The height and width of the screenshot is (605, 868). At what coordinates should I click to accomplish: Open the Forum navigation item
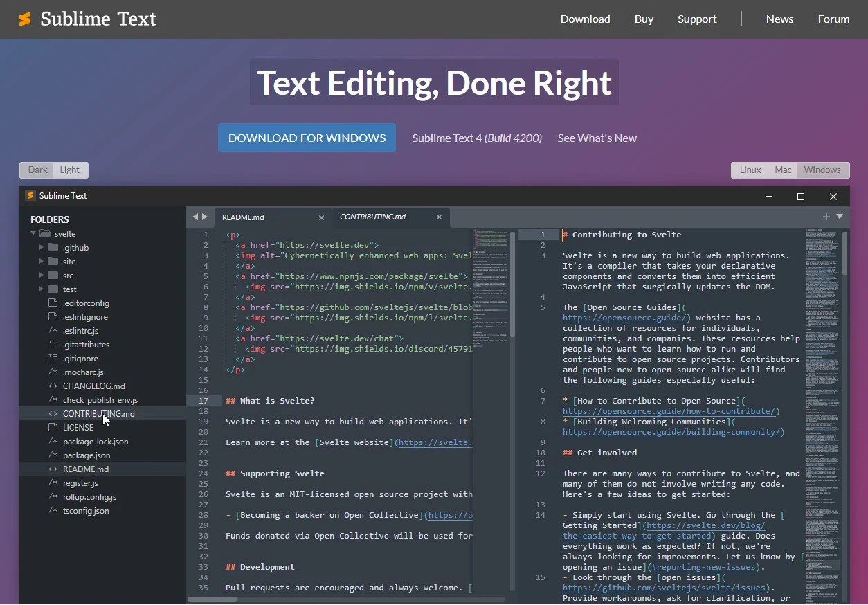click(x=833, y=19)
